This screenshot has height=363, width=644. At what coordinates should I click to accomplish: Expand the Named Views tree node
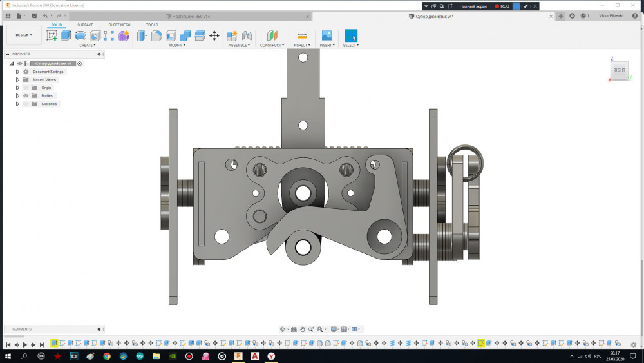18,79
